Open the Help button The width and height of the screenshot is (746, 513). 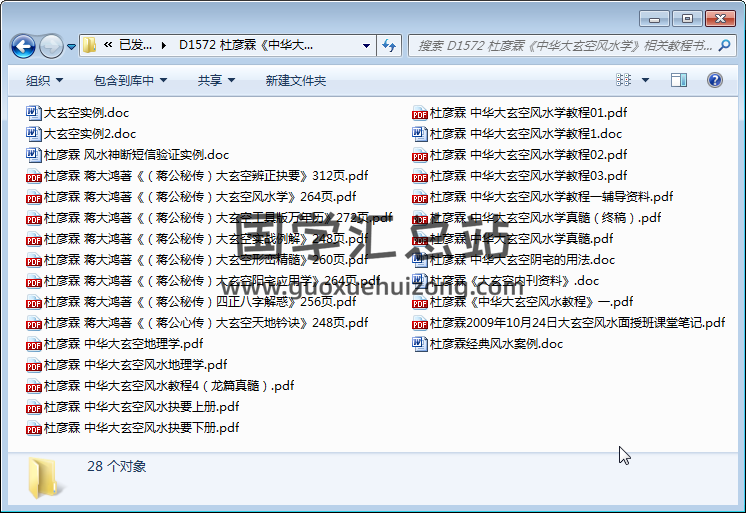coord(715,80)
